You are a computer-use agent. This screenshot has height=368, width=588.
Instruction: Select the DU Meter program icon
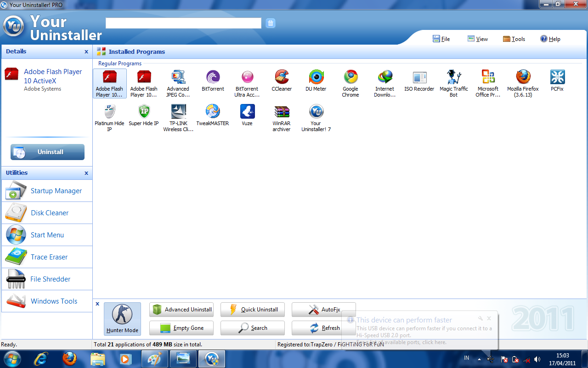[316, 81]
